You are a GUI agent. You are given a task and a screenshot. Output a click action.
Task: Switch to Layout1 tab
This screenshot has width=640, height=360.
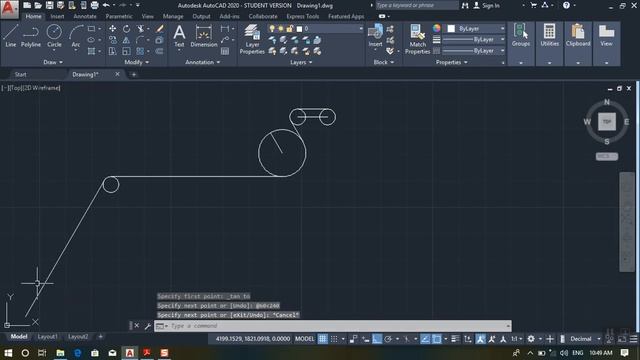click(x=47, y=337)
